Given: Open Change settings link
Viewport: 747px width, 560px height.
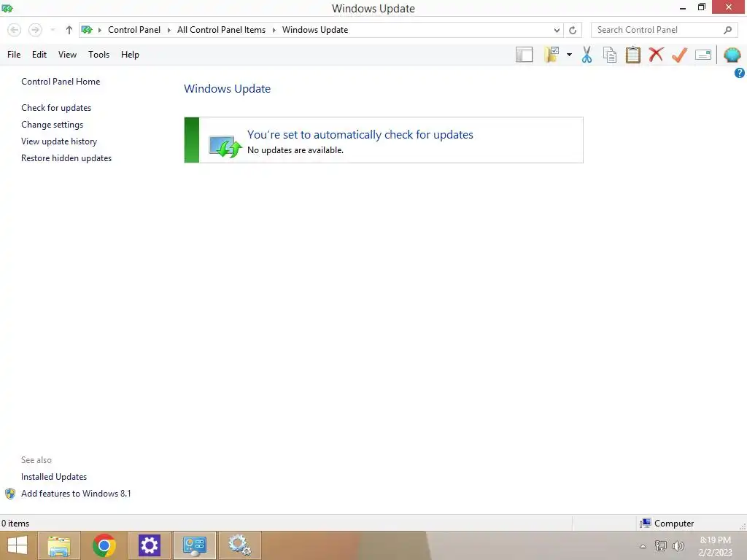Looking at the screenshot, I should (x=52, y=125).
